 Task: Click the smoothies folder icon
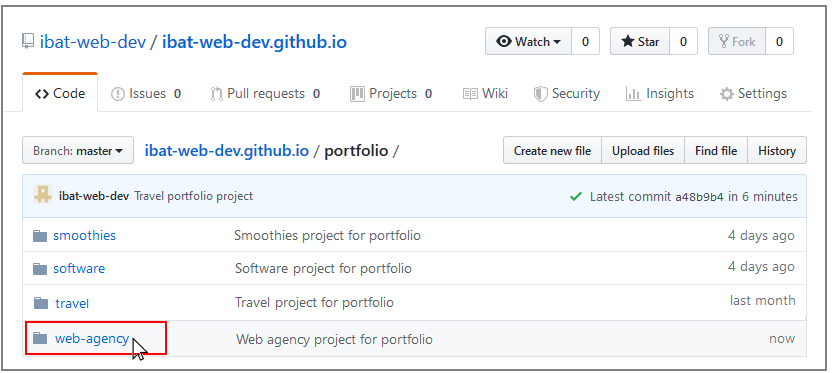(40, 236)
